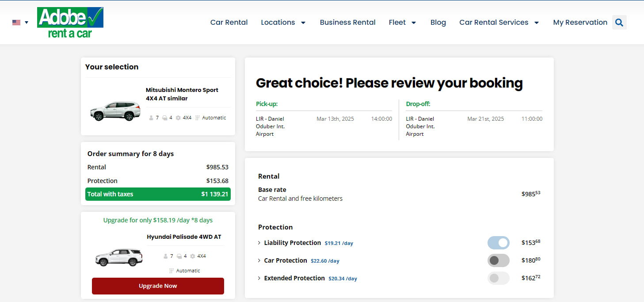Expand the Car Protection details chevron

[259, 260]
